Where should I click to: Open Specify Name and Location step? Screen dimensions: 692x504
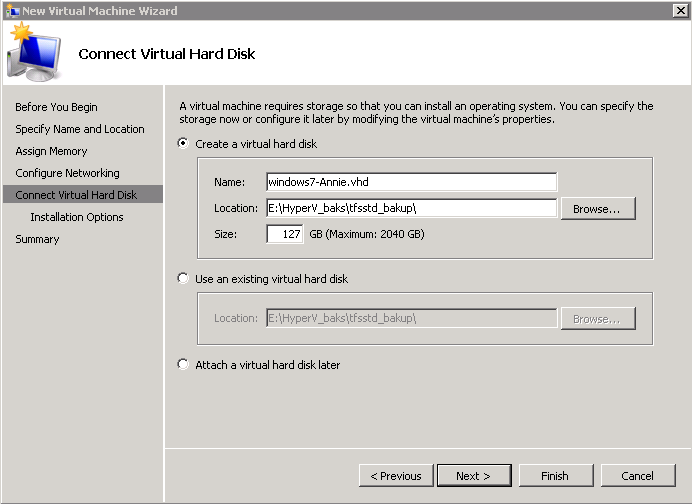point(80,129)
